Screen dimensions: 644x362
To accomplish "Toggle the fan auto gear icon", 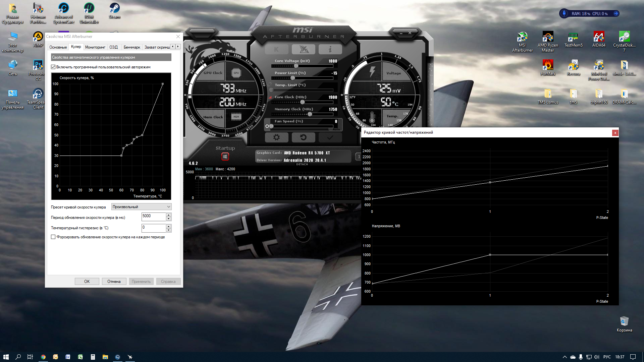I will point(267,126).
